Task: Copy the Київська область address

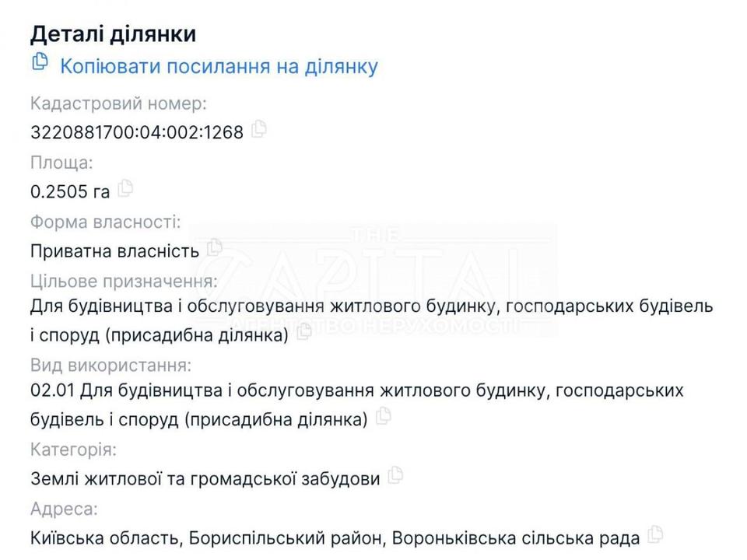Action: click(656, 534)
